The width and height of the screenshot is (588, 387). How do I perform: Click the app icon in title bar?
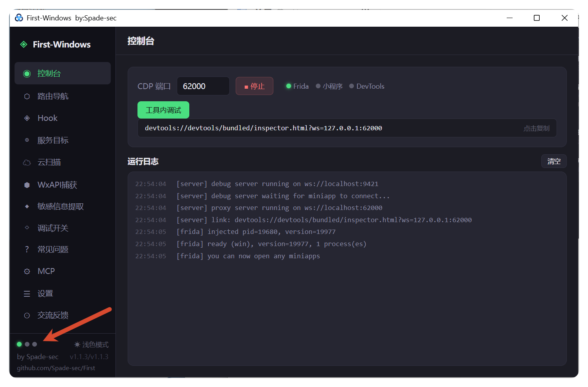coord(19,18)
